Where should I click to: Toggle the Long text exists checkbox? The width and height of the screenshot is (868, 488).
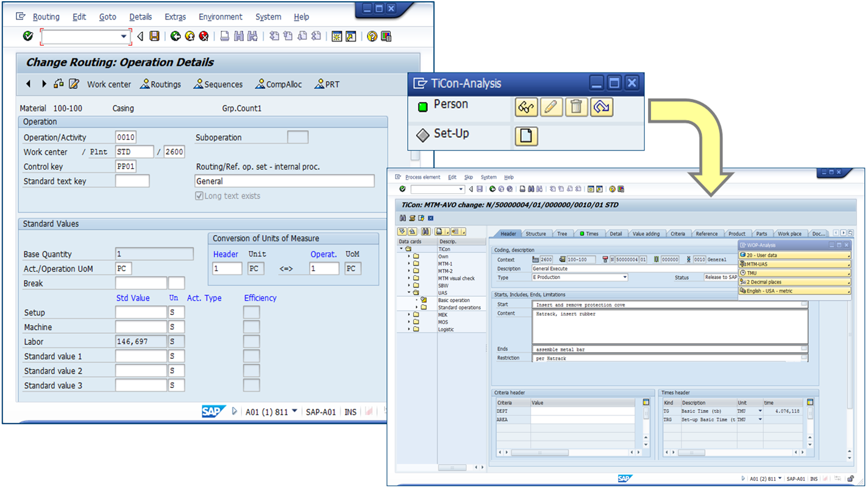(x=199, y=196)
